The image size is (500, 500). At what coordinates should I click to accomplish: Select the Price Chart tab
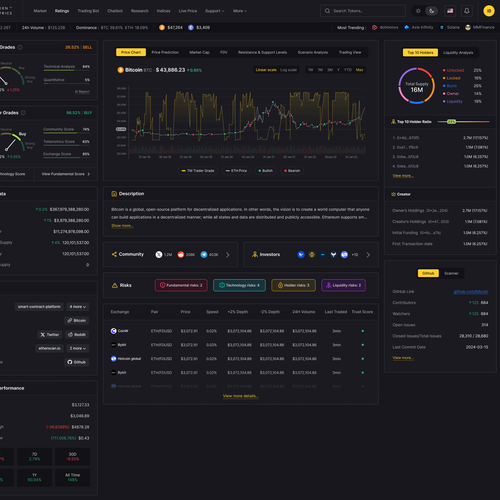(x=131, y=52)
